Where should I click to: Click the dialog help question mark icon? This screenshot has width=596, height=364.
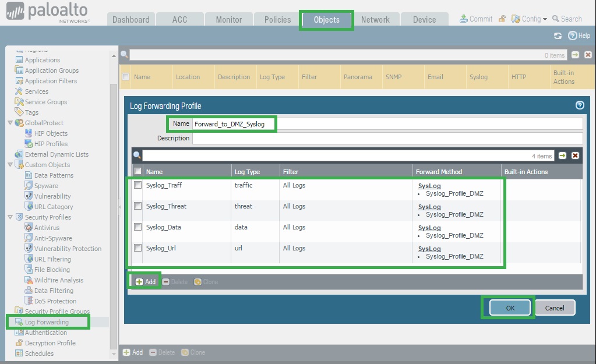(x=579, y=105)
